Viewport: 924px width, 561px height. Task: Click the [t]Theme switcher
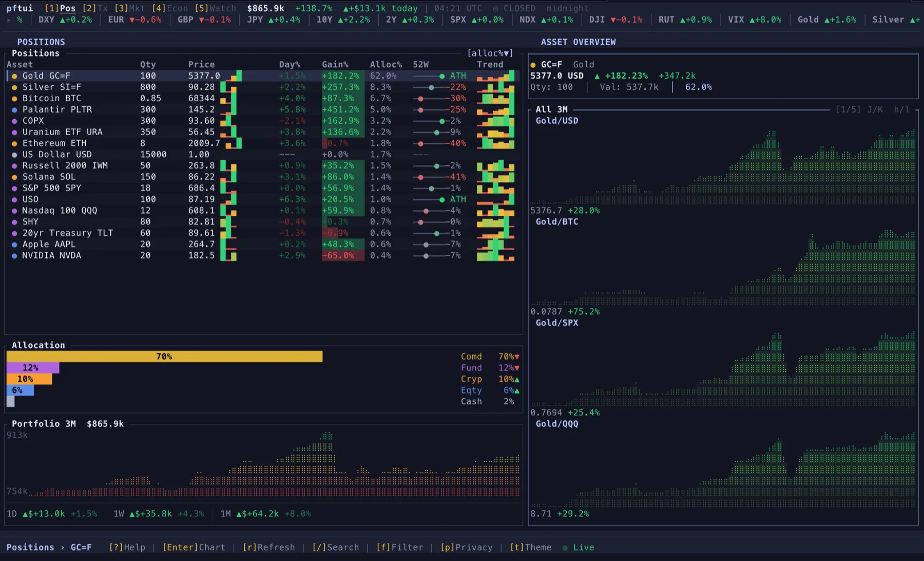[530, 547]
